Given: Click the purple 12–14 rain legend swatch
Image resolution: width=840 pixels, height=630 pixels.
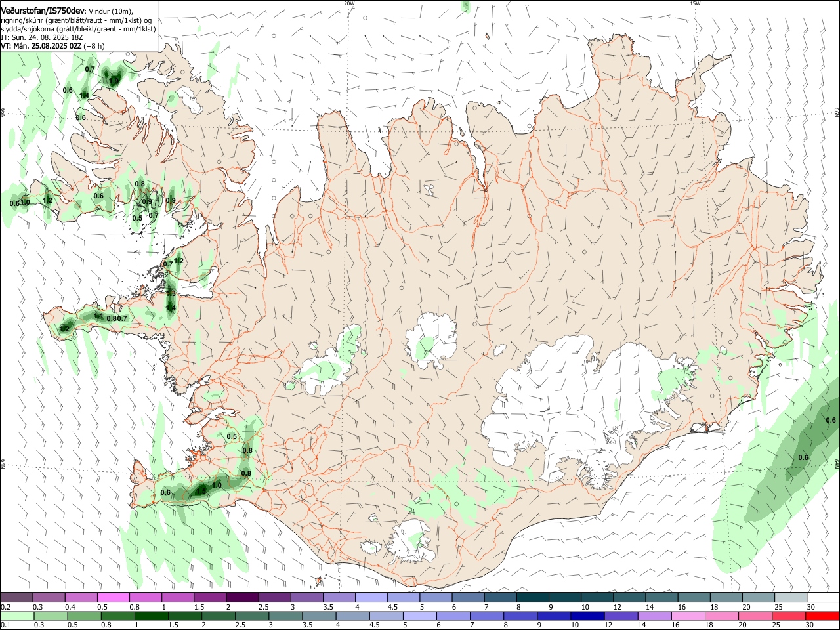Looking at the screenshot, I should [621, 616].
